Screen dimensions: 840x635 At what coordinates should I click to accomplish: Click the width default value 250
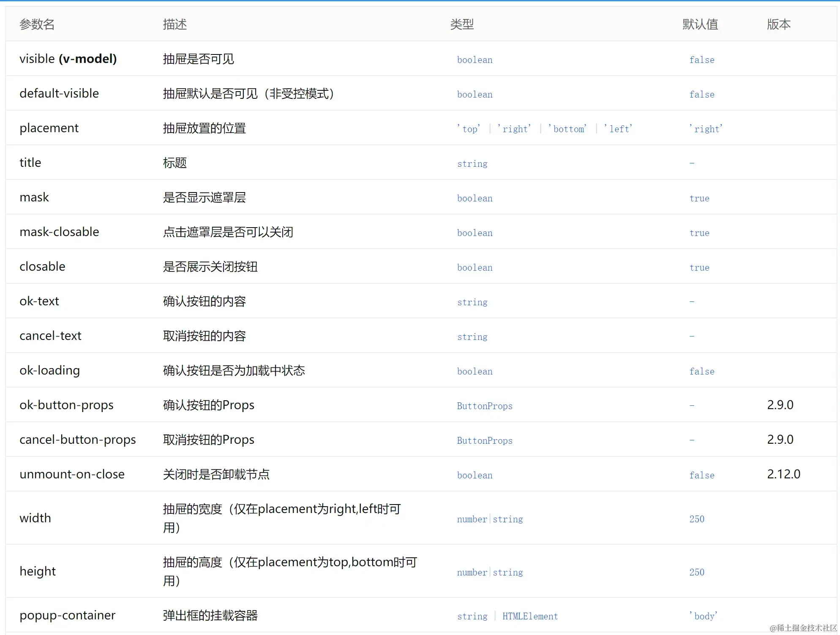tap(697, 519)
